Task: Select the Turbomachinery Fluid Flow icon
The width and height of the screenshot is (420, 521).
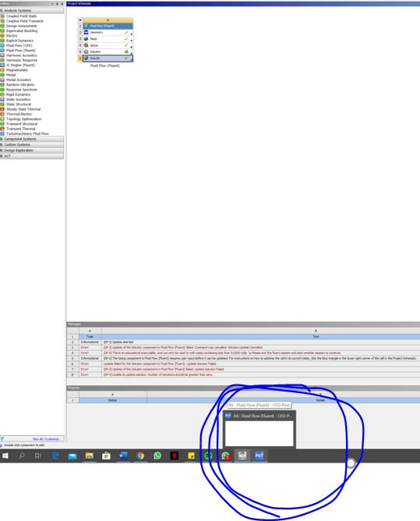Action: click(x=2, y=133)
